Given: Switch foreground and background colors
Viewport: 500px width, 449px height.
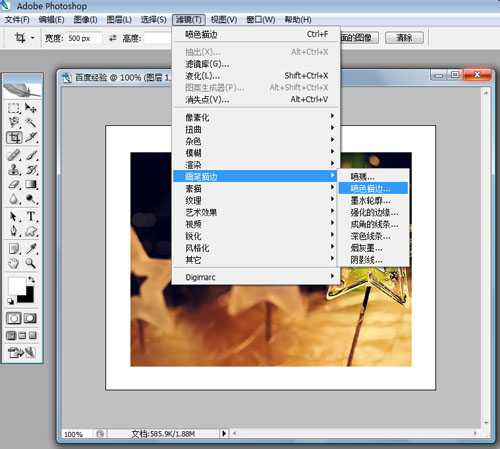Looking at the screenshot, I should coord(32,279).
